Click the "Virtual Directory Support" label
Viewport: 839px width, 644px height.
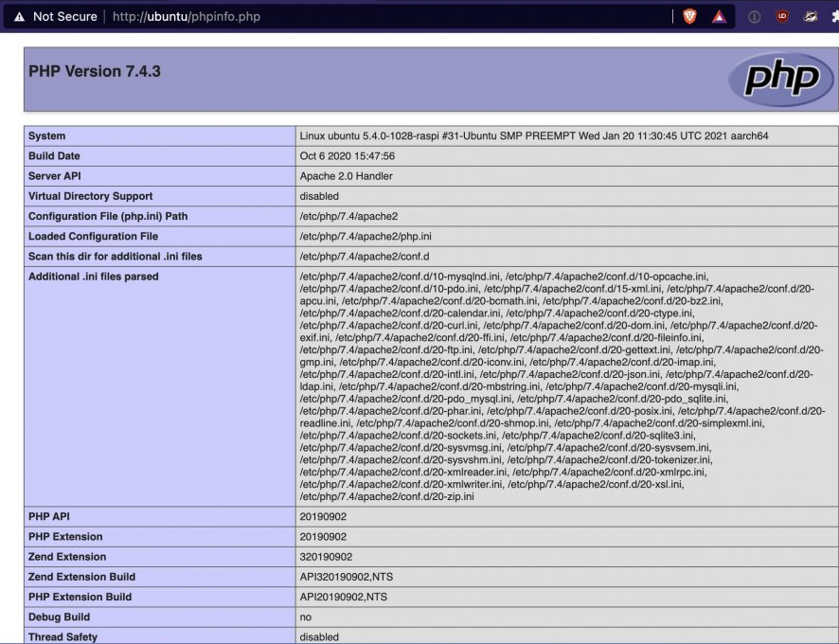pyautogui.click(x=90, y=196)
